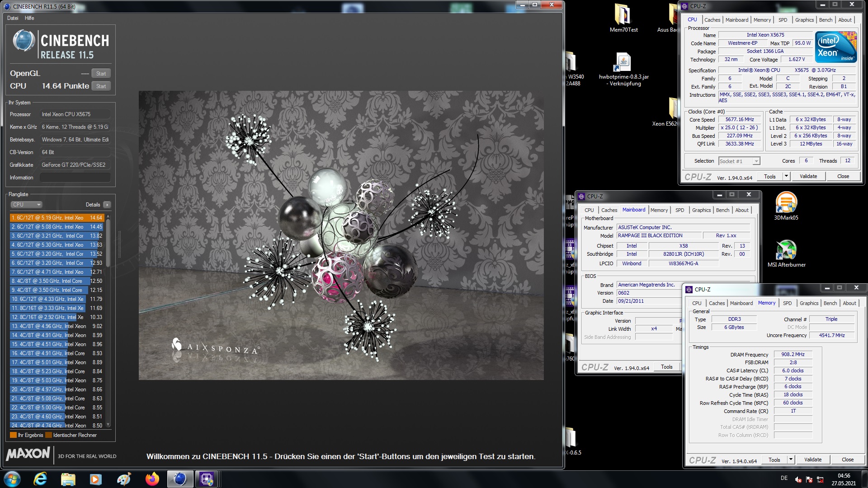The image size is (868, 488).
Task: Click the CPU-Z icon in the Mainboard window title bar
Action: [581, 196]
